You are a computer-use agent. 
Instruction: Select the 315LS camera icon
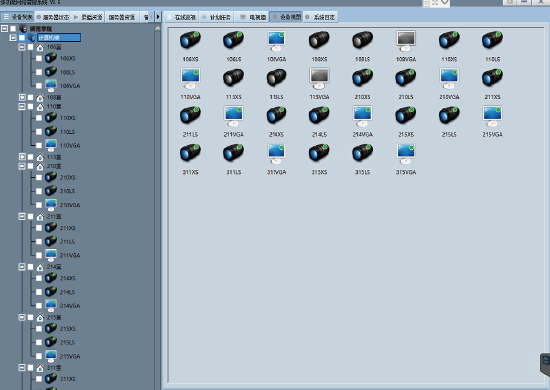point(362,153)
